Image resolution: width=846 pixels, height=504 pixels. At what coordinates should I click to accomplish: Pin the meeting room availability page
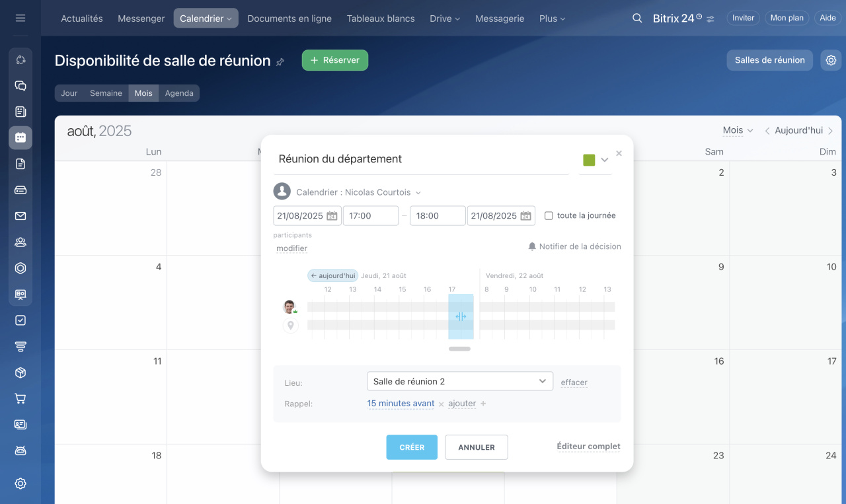[x=280, y=61]
